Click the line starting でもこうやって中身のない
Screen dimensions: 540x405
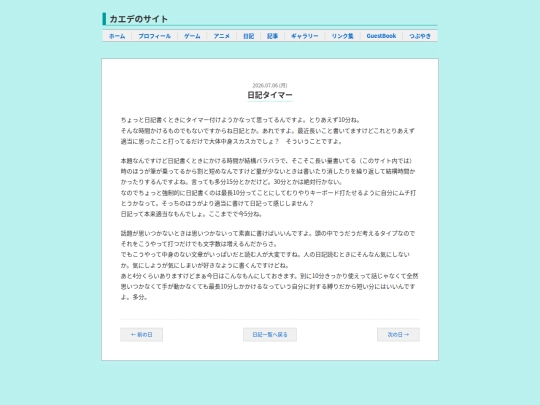pos(265,255)
